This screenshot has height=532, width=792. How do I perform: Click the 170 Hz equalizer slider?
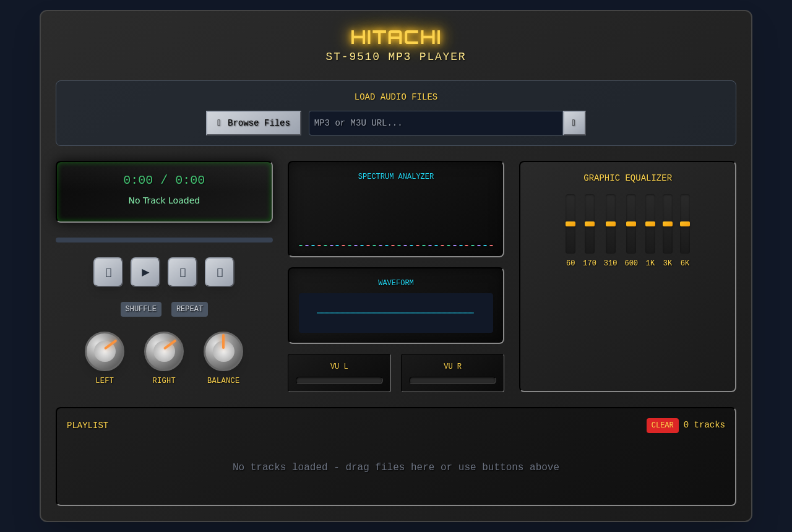(x=590, y=224)
